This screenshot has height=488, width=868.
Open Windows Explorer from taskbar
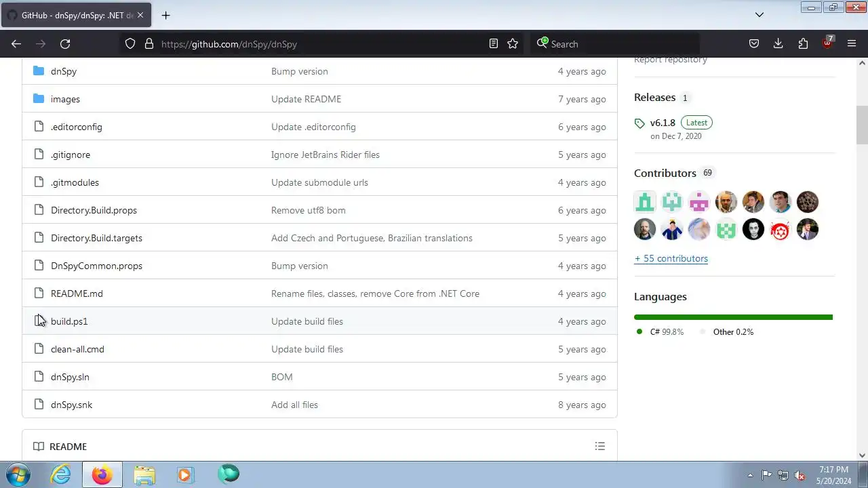pyautogui.click(x=144, y=474)
